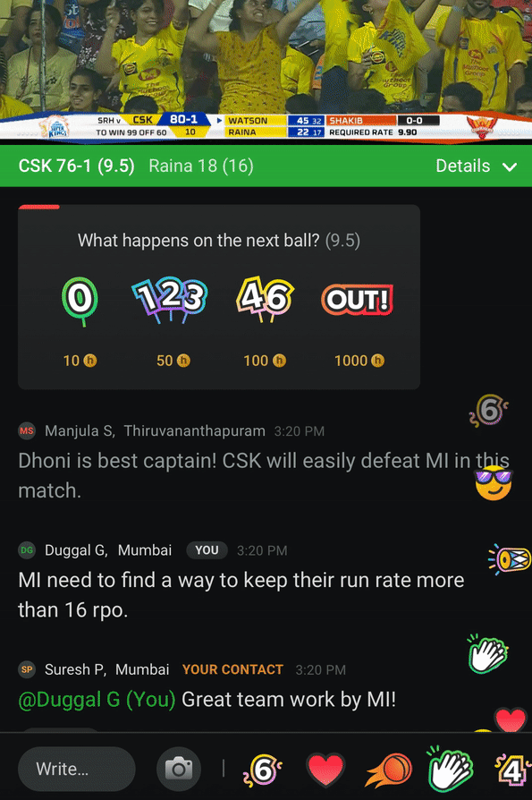Send the flaming cricket ball reaction
532x800 pixels.
(x=389, y=770)
